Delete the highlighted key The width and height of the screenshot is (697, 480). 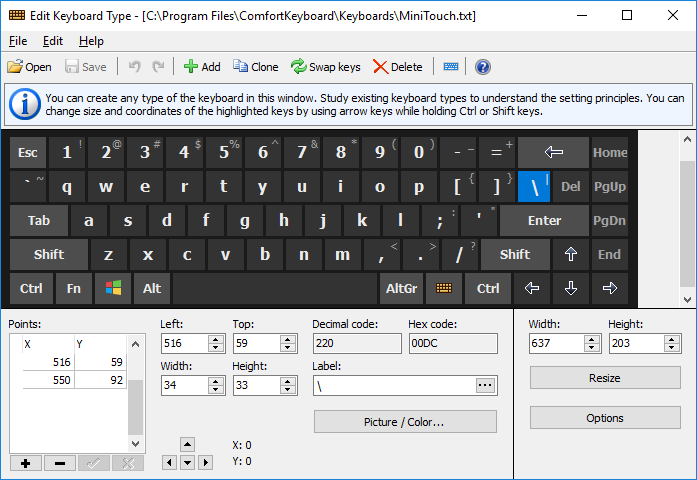click(x=397, y=67)
